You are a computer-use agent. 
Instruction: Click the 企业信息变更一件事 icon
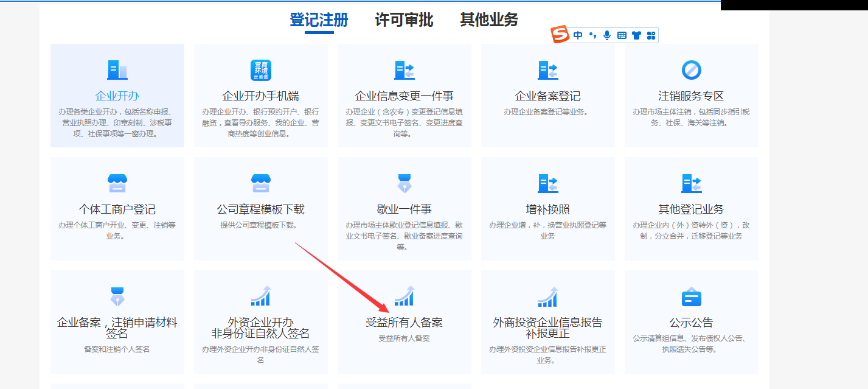pos(404,70)
